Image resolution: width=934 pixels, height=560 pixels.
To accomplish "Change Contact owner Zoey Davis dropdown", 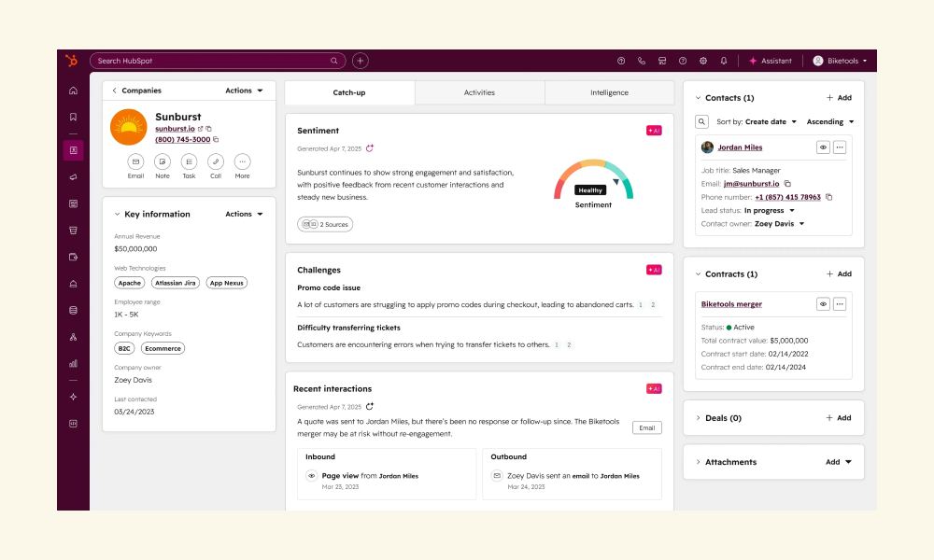I will tap(780, 224).
